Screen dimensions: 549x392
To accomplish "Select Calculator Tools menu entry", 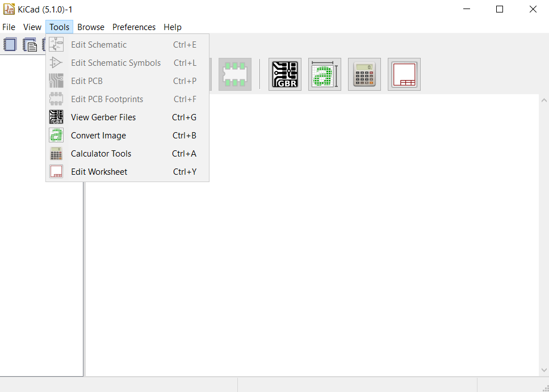I will 100,153.
